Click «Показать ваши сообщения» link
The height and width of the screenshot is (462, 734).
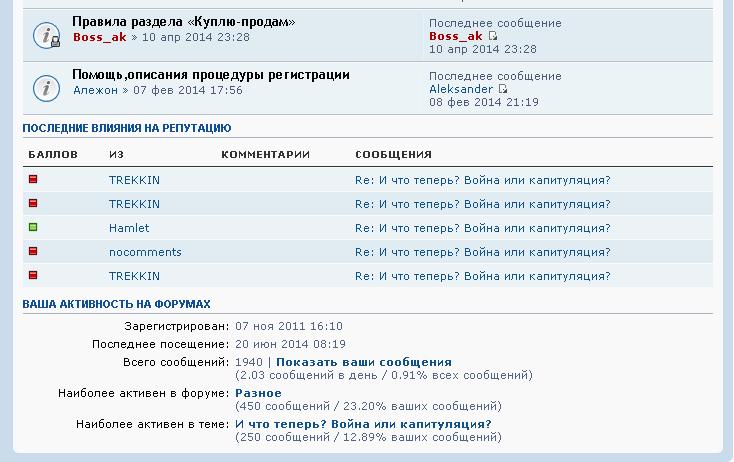pos(363,362)
